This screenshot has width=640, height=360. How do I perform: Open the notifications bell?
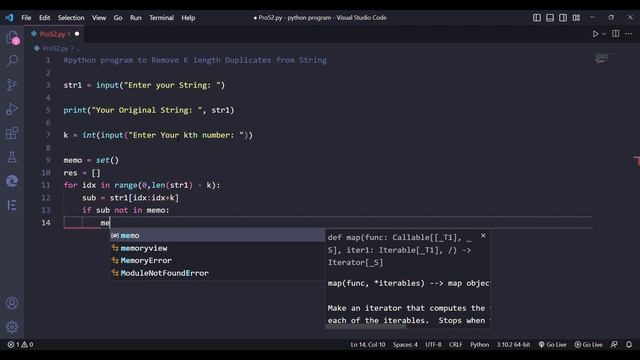click(x=629, y=344)
